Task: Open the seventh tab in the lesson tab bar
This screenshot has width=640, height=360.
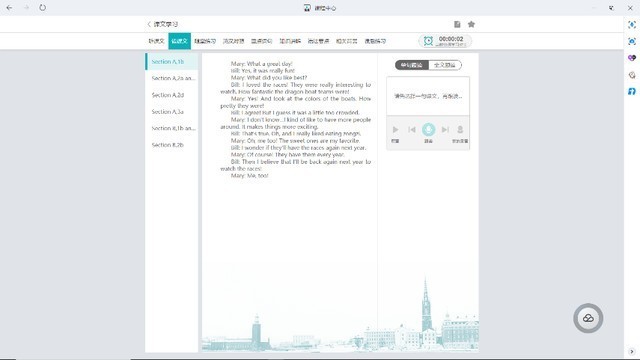Action: [x=318, y=41]
